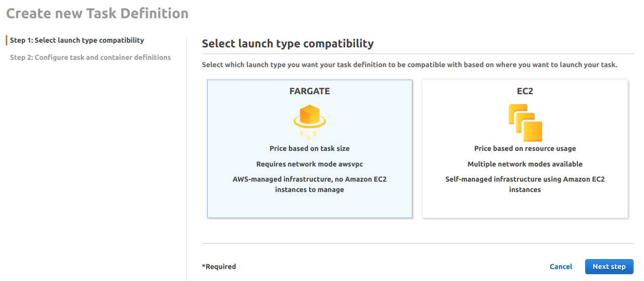This screenshot has width=644, height=281.
Task: Click the Create new Task Definition heading
Action: (x=97, y=14)
